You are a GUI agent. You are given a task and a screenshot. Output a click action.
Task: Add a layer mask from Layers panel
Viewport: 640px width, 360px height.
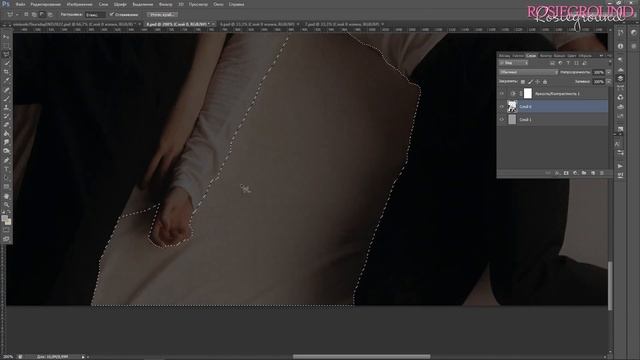click(566, 173)
